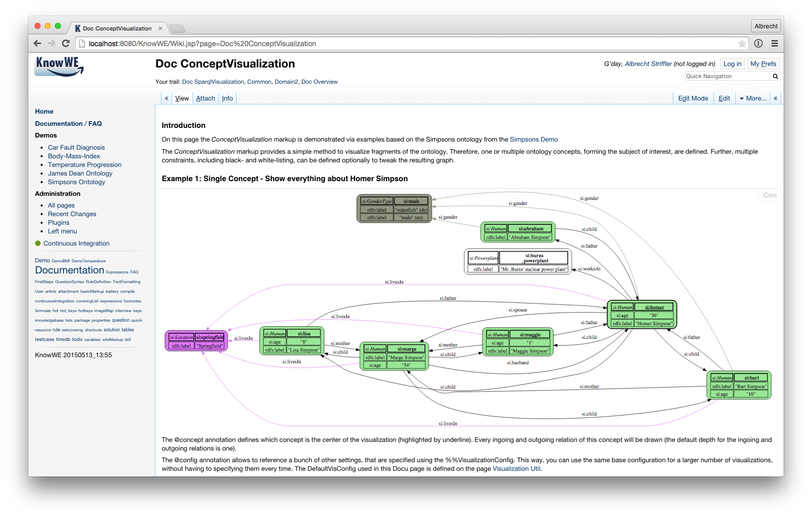Click the KnowWE 20150513_13:55 version text
This screenshot has height=517, width=812.
(74, 355)
